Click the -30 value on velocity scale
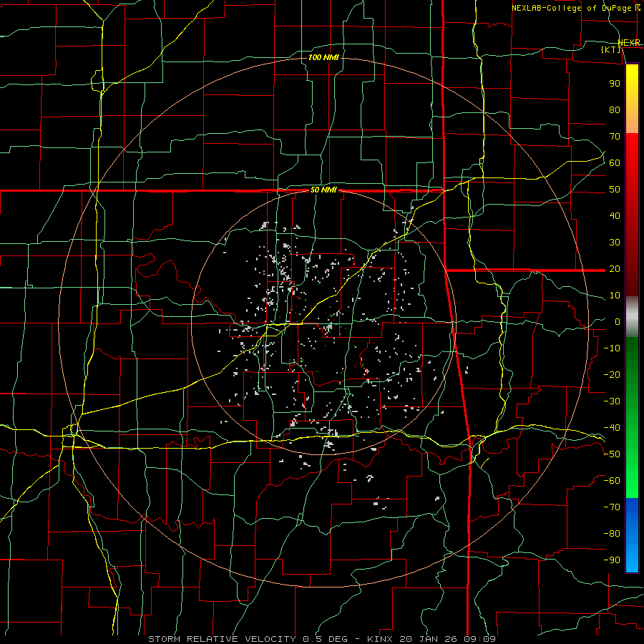 coord(612,401)
